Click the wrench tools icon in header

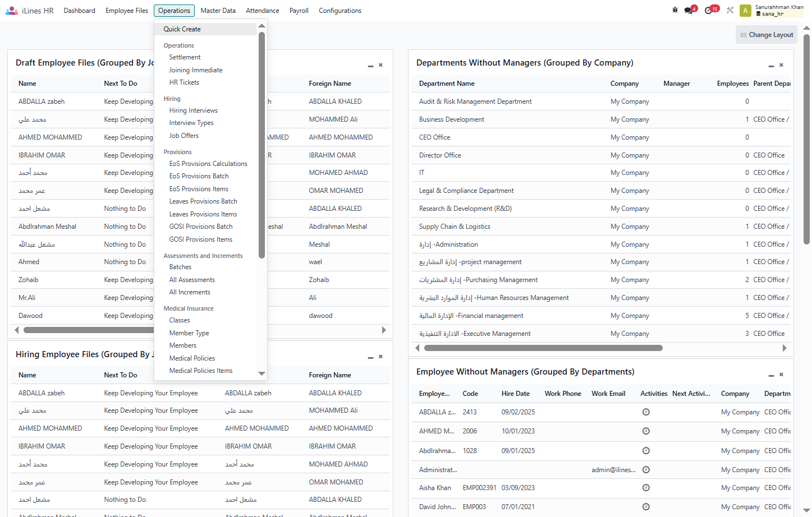pyautogui.click(x=730, y=10)
